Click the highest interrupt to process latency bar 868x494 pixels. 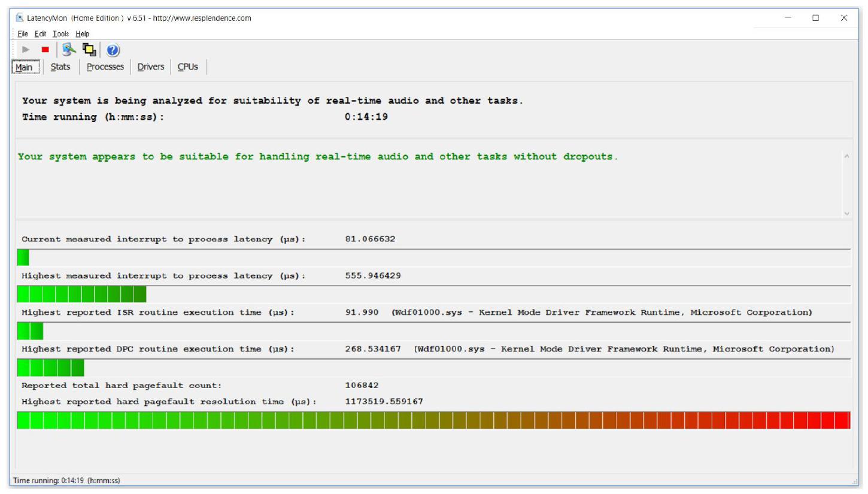[x=81, y=294]
